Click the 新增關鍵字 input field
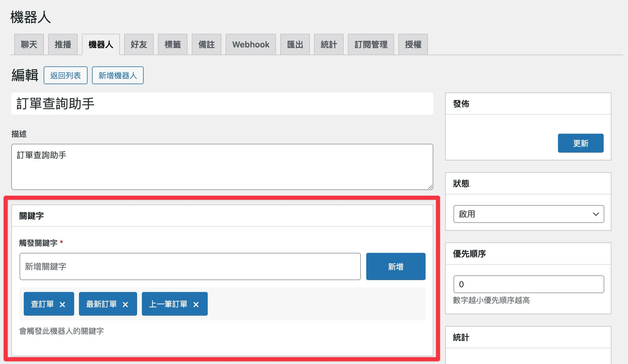 pyautogui.click(x=190, y=266)
